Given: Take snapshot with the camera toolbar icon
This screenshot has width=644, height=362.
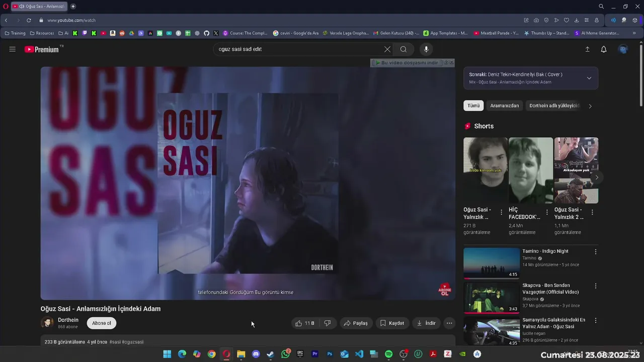Looking at the screenshot, I should point(536,20).
